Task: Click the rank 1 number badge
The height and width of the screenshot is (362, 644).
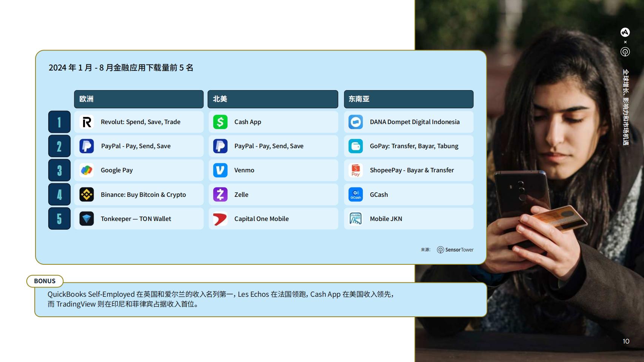Action: click(59, 122)
